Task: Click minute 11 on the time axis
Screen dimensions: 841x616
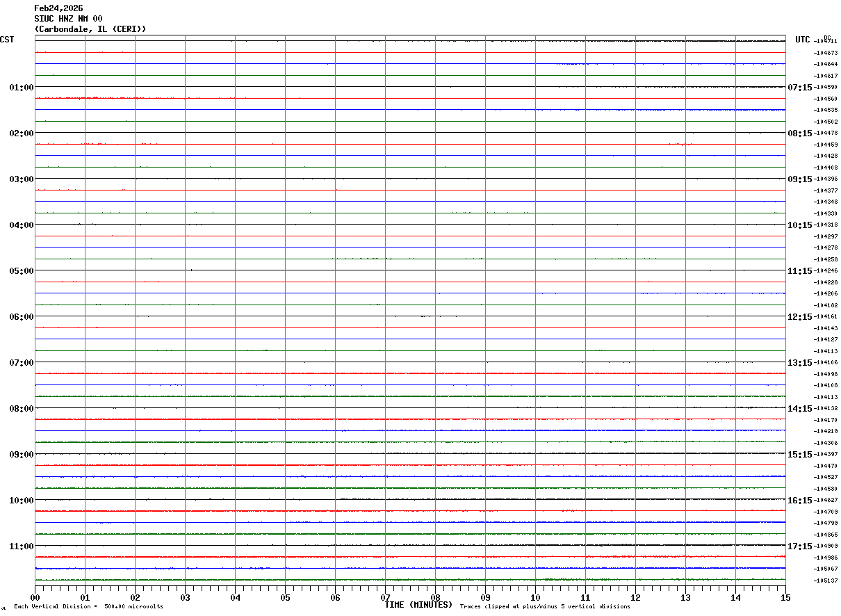Action: click(585, 597)
